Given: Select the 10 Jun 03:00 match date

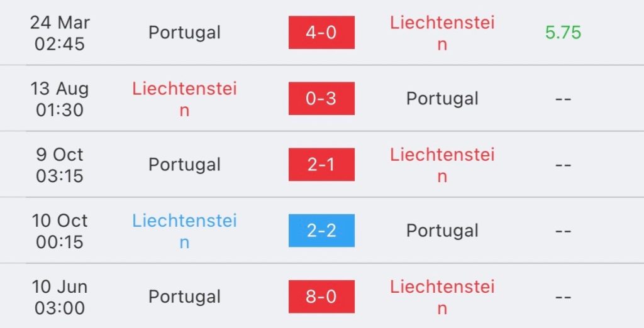Looking at the screenshot, I should click(x=60, y=298).
